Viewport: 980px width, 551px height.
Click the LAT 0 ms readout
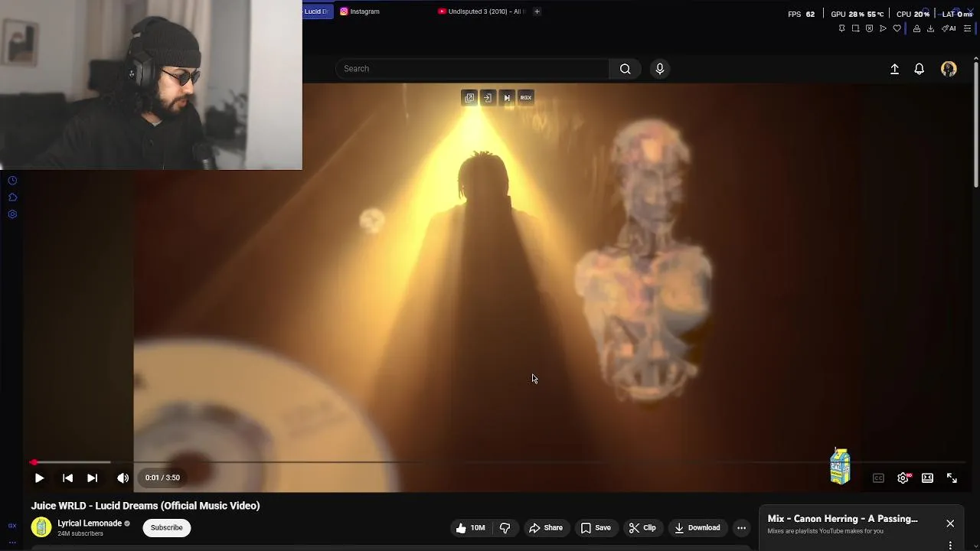click(x=957, y=14)
